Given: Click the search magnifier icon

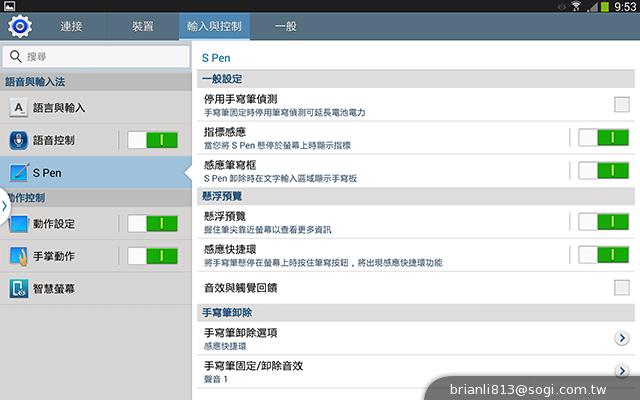Looking at the screenshot, I should [x=17, y=57].
